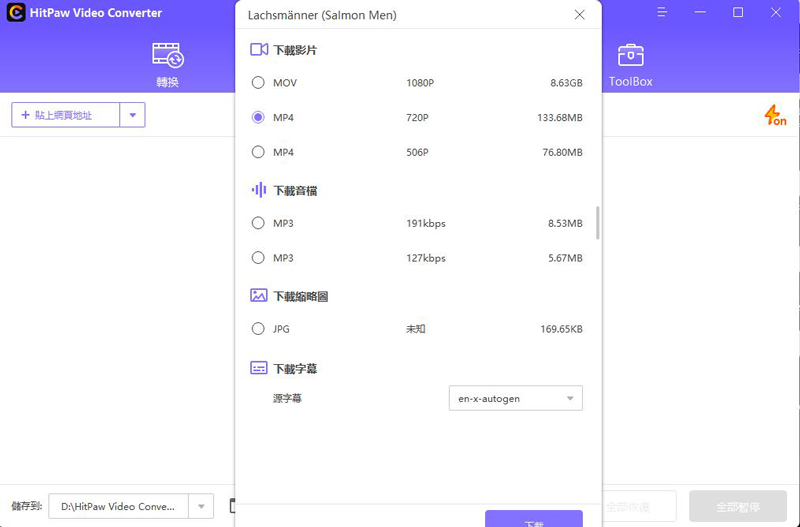Click the 1080P resolution label
Screen dimensions: 800x527
pos(420,83)
